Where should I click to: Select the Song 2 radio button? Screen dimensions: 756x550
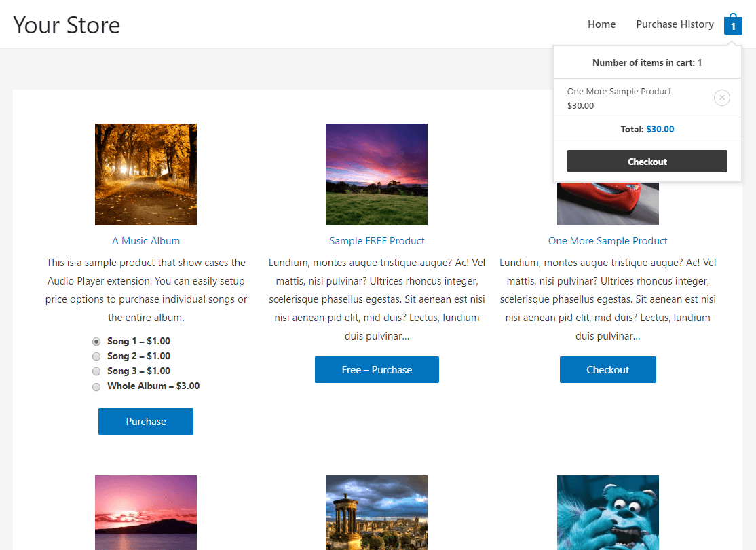[x=96, y=356]
